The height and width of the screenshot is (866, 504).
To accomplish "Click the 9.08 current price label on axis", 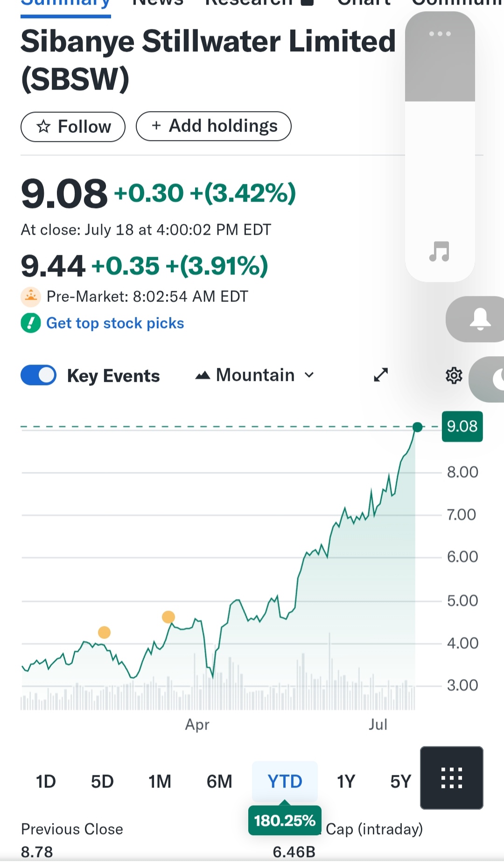I will pyautogui.click(x=462, y=426).
